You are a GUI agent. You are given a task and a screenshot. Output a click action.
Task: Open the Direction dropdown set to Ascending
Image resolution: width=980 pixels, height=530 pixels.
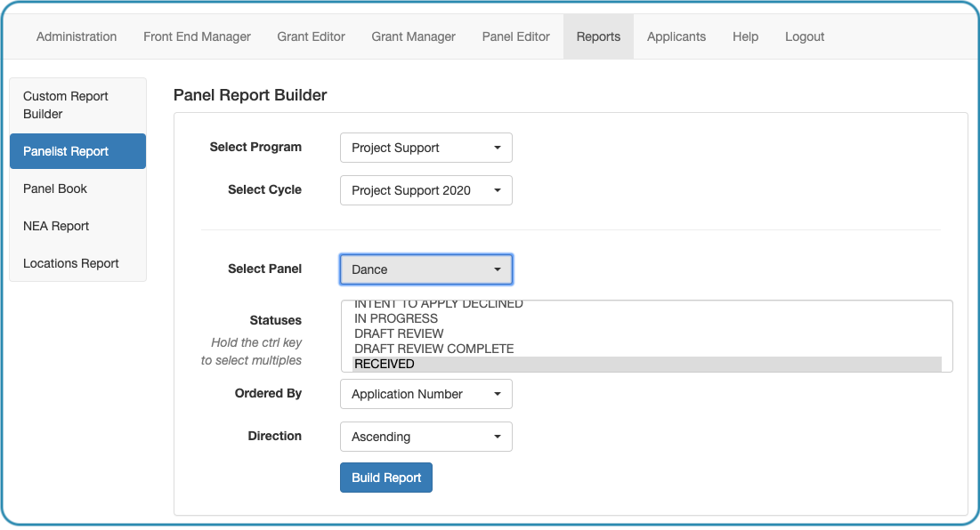[426, 437]
